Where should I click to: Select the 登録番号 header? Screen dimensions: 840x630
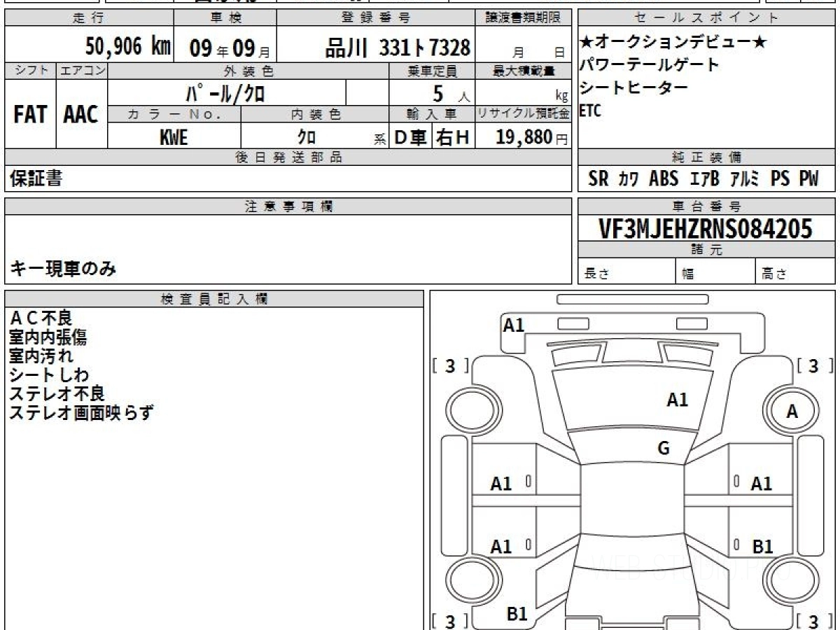tap(376, 18)
